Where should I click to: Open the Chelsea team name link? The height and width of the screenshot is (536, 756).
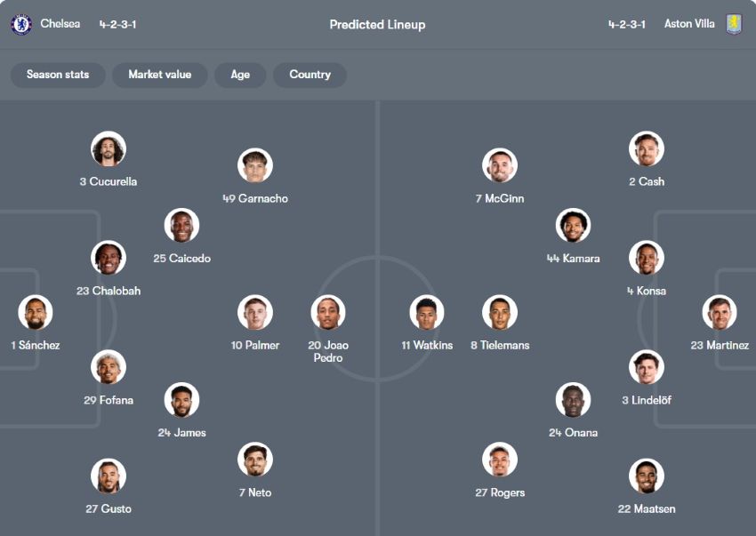point(60,24)
